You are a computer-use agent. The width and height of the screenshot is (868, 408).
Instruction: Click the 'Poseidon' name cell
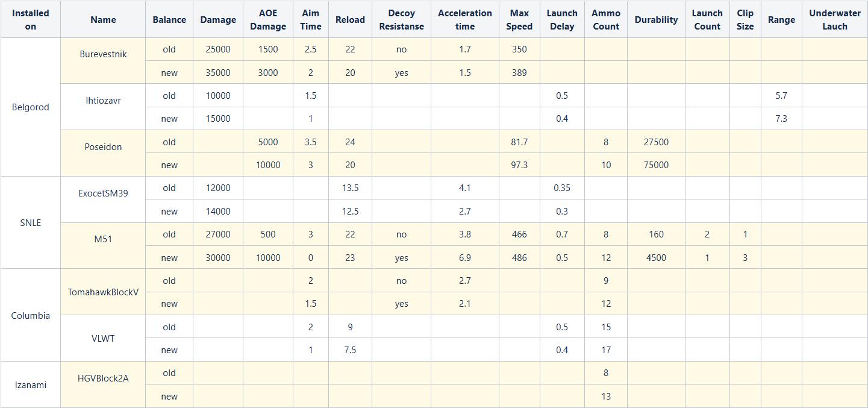click(x=103, y=153)
